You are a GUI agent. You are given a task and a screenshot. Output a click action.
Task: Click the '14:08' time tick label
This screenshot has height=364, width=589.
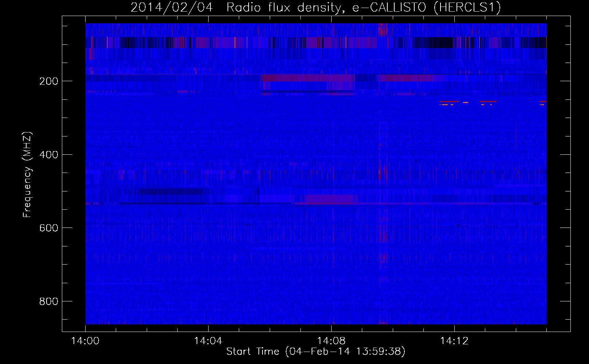tap(331, 341)
